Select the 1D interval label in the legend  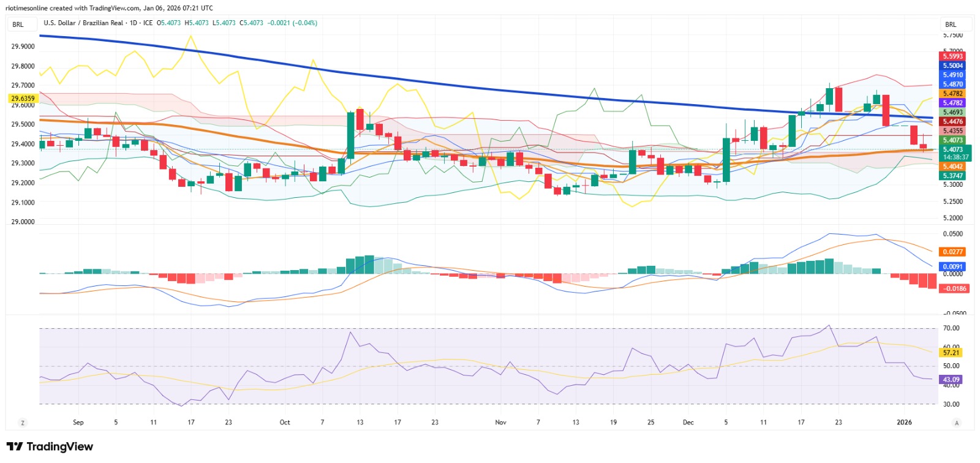click(134, 23)
